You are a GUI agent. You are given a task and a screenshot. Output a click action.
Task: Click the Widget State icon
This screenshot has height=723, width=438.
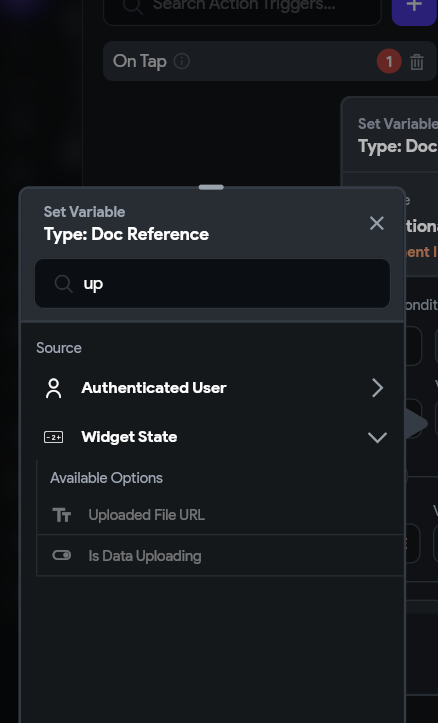pos(53,437)
